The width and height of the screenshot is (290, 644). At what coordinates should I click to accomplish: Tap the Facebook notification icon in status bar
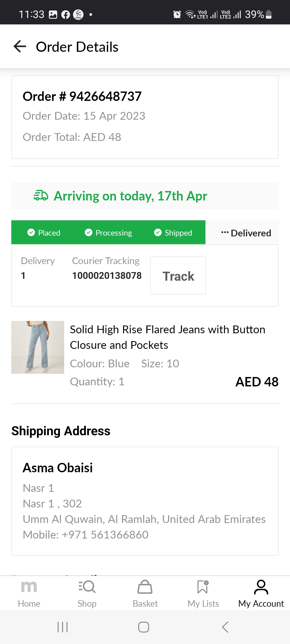click(66, 14)
